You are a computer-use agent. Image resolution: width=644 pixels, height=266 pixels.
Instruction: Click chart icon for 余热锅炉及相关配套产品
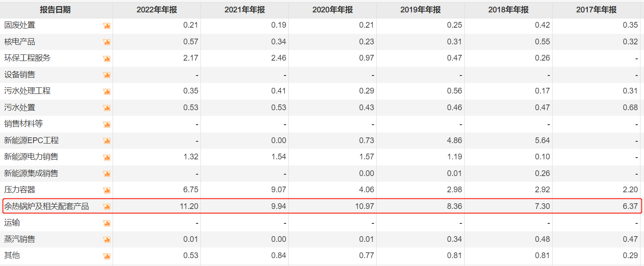coord(106,207)
